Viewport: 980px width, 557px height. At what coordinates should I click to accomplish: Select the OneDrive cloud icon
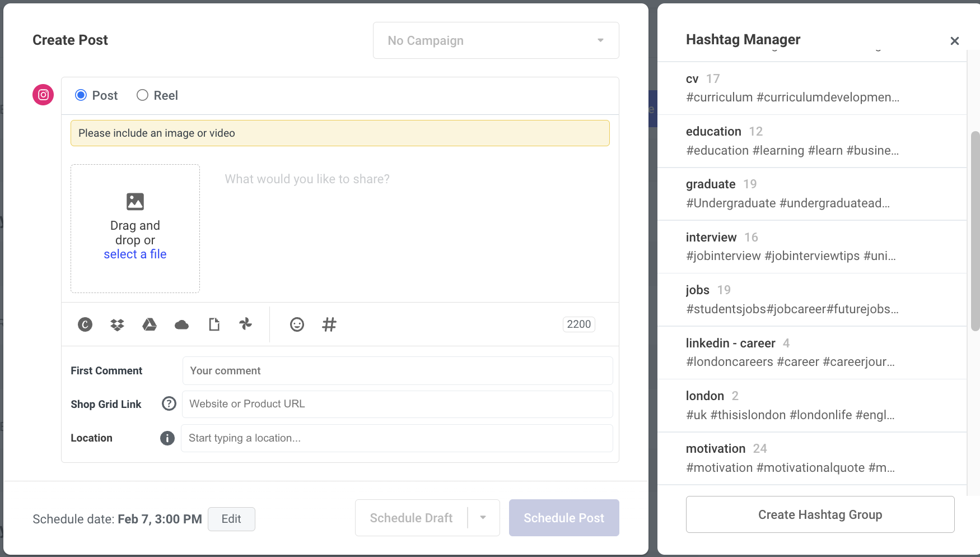pyautogui.click(x=181, y=324)
